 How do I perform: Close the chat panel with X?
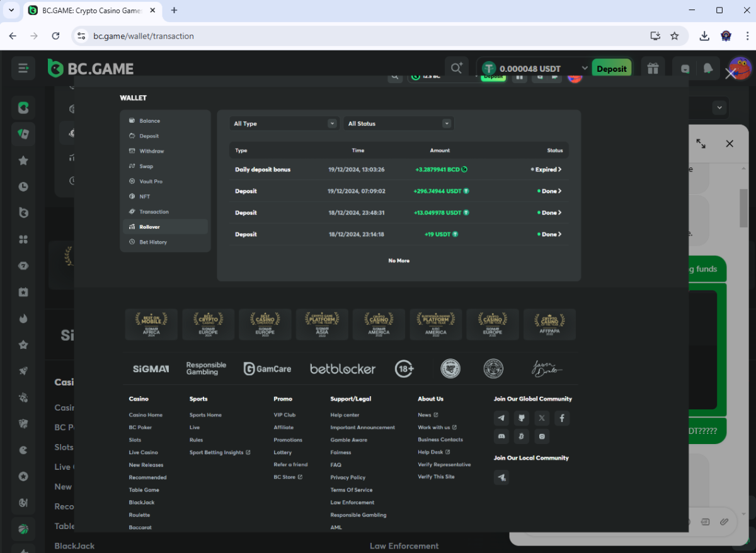point(730,144)
